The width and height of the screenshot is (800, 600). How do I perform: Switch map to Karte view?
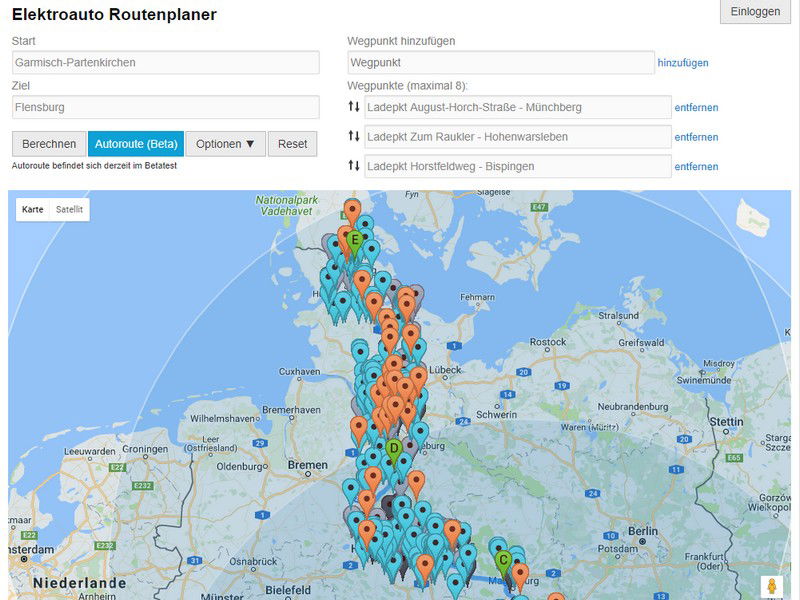(33, 210)
